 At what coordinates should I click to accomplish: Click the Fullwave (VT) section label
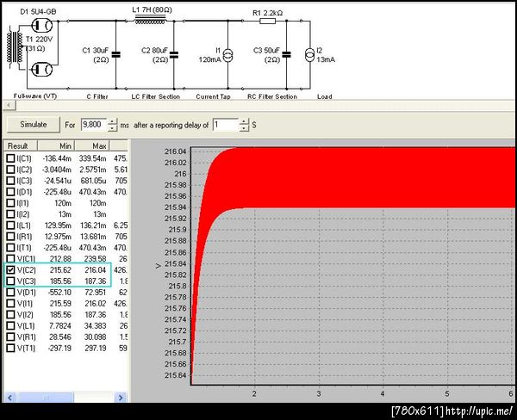click(x=35, y=96)
